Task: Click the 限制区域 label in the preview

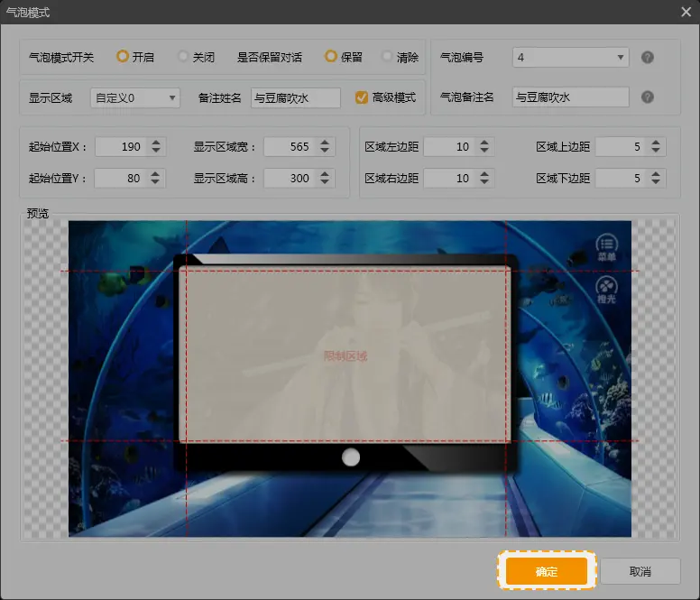Action: [345, 356]
